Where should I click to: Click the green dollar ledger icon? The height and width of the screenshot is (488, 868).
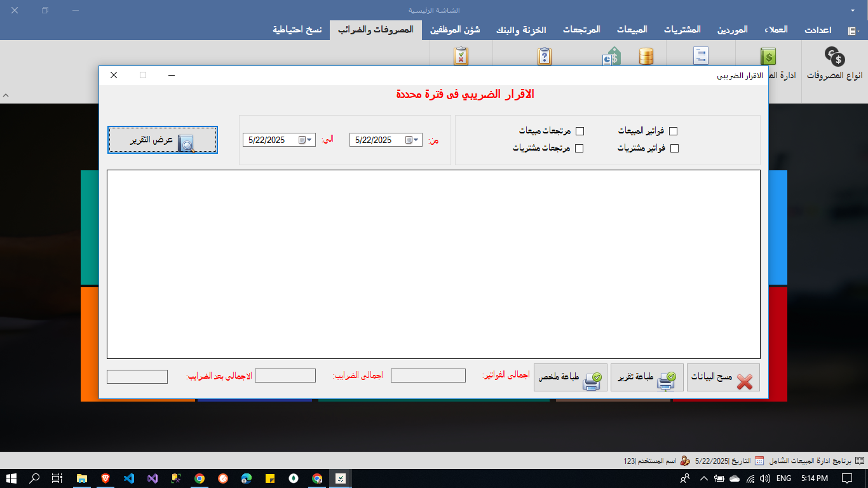coord(768,57)
